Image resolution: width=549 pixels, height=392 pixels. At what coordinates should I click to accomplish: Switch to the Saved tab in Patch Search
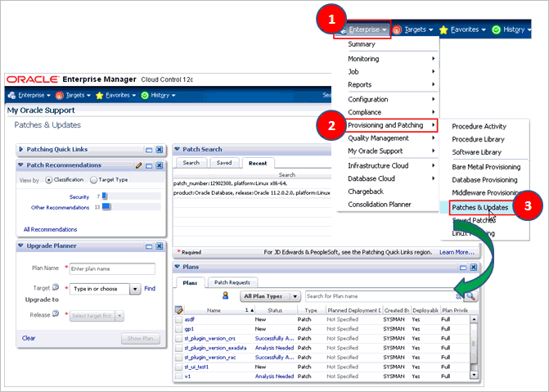224,163
